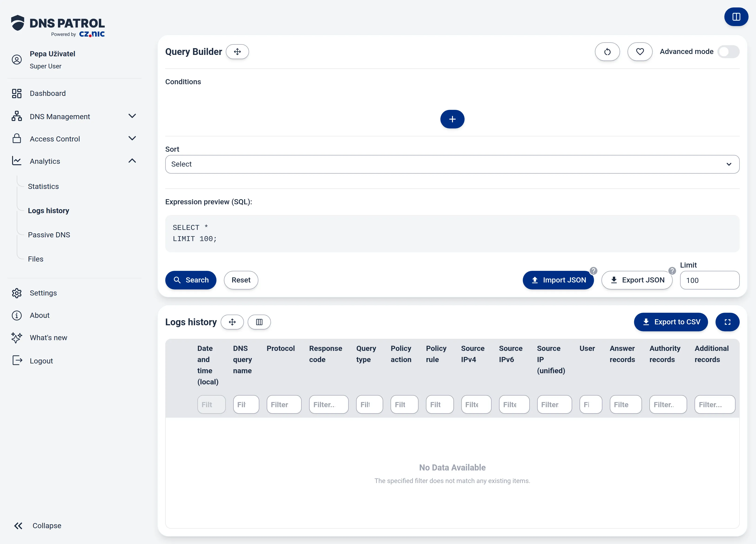Click the query history restore icon

click(607, 52)
